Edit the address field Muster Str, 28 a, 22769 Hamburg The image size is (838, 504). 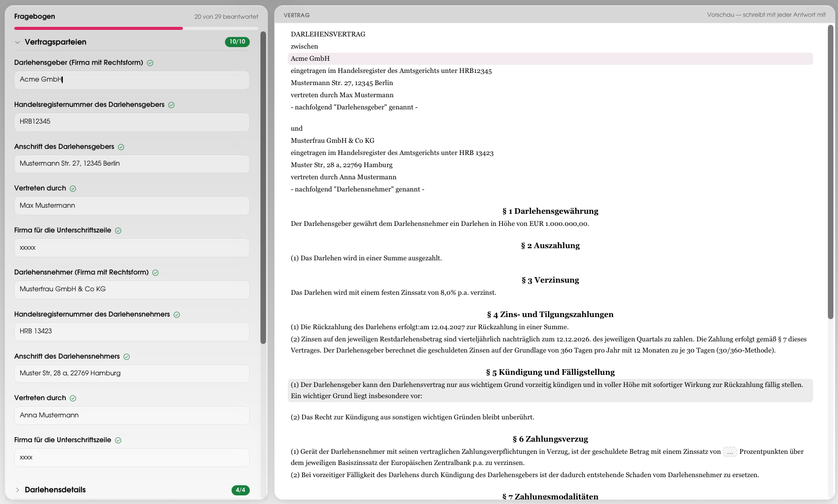[132, 374]
